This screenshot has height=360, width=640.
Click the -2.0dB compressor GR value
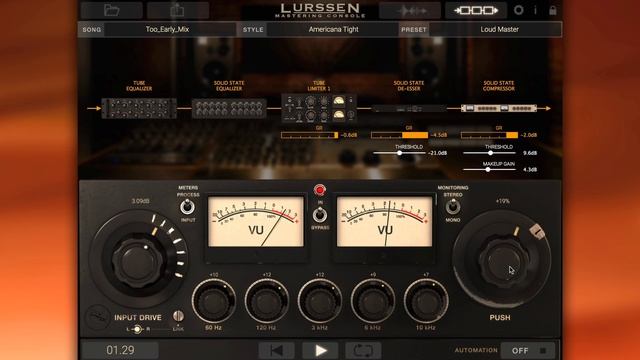tap(529, 135)
